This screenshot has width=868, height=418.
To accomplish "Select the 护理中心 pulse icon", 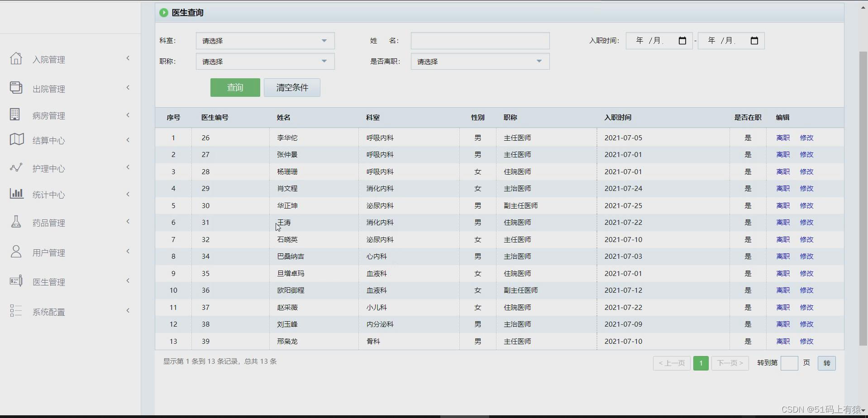I will coord(16,167).
